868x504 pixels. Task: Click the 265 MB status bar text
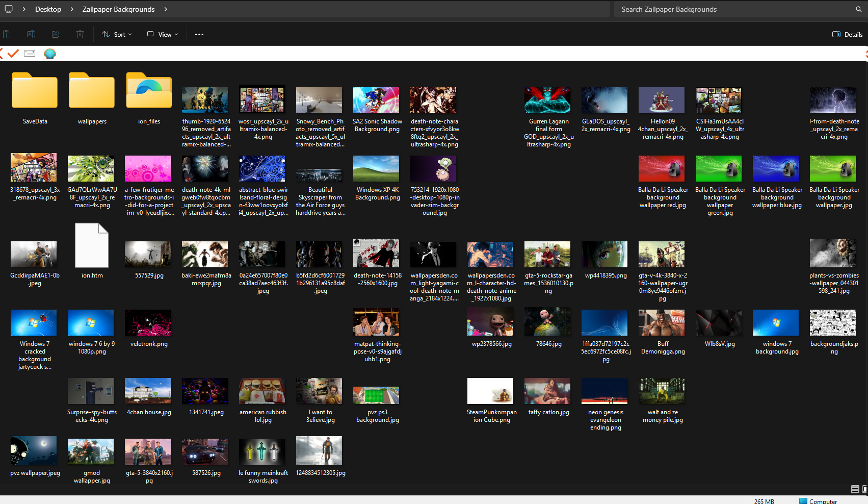[x=764, y=501]
